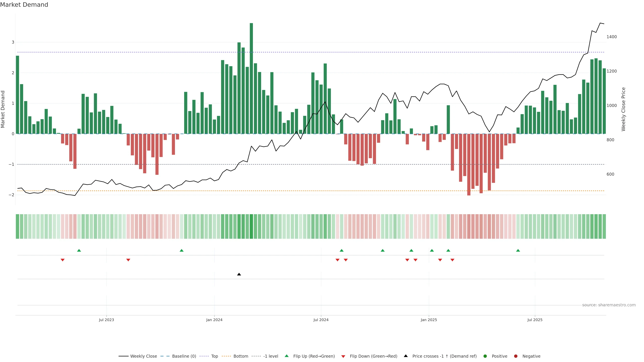Click the rightmost green Flip Up triangle marker
644x362 pixels.
point(518,250)
